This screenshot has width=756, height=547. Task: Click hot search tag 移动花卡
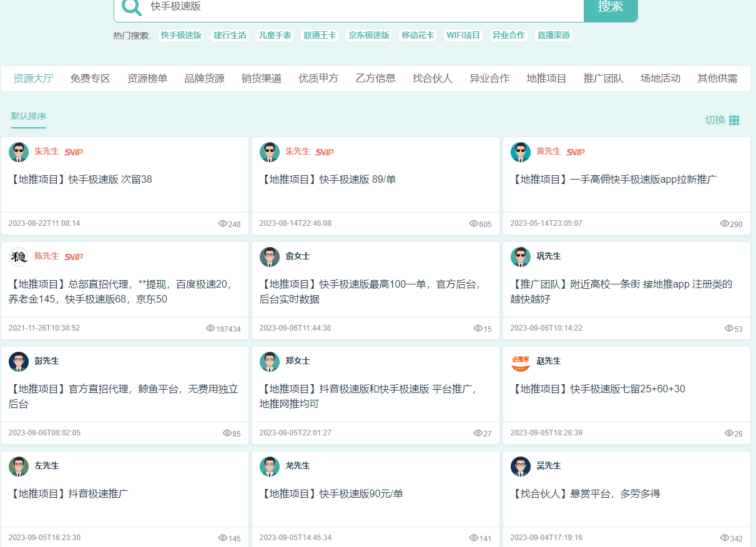point(418,36)
